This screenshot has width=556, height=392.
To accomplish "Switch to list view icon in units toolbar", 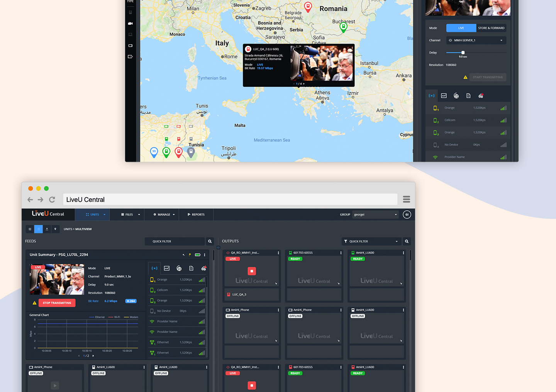I will pyautogui.click(x=30, y=229).
